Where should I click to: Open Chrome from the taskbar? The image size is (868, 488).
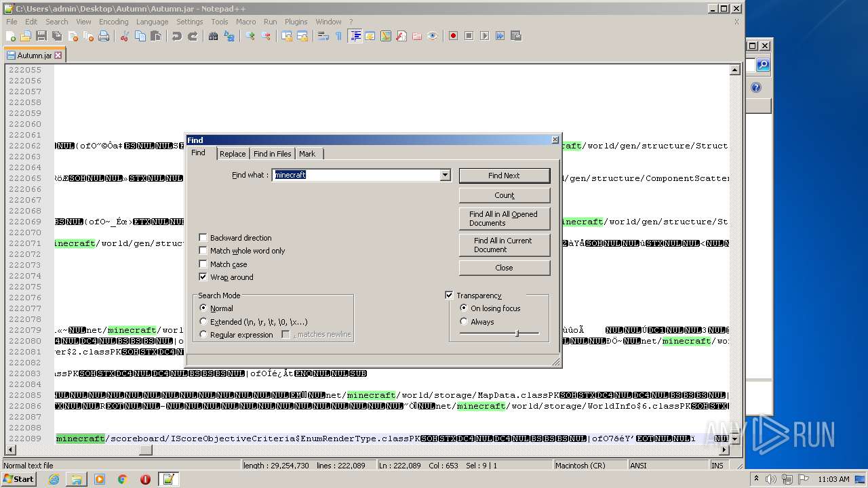tap(122, 479)
